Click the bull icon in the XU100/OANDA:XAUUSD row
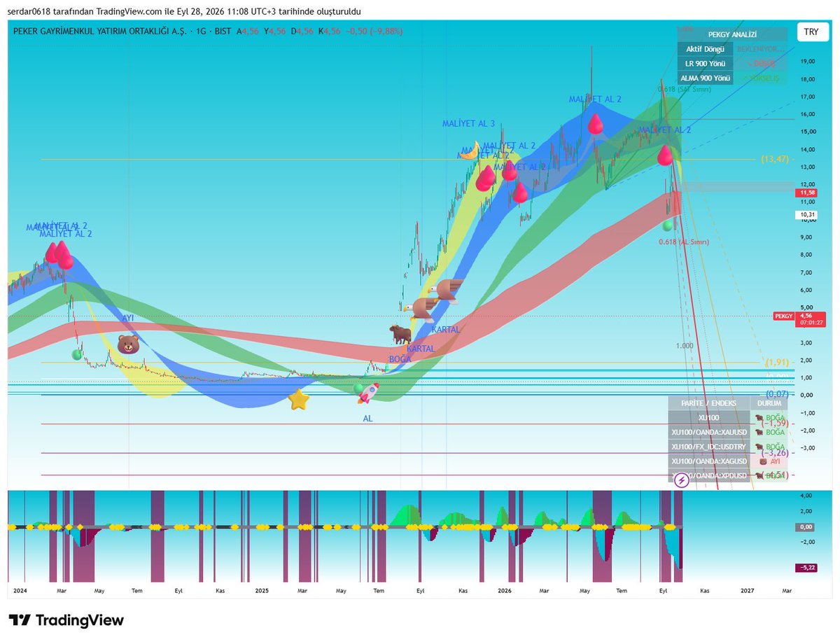The image size is (840, 642). coord(759,433)
